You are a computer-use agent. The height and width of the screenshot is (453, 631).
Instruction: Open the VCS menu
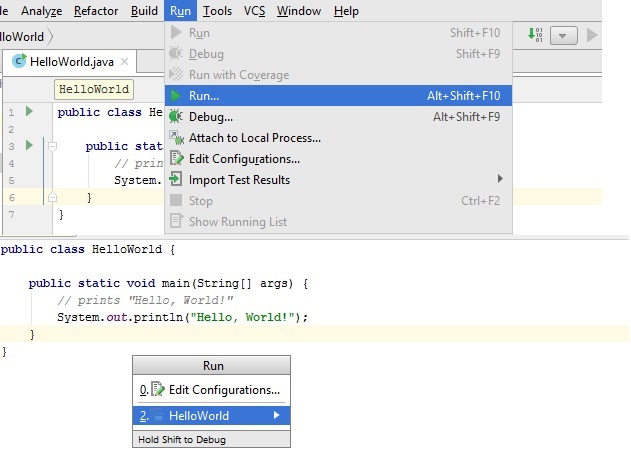254,11
